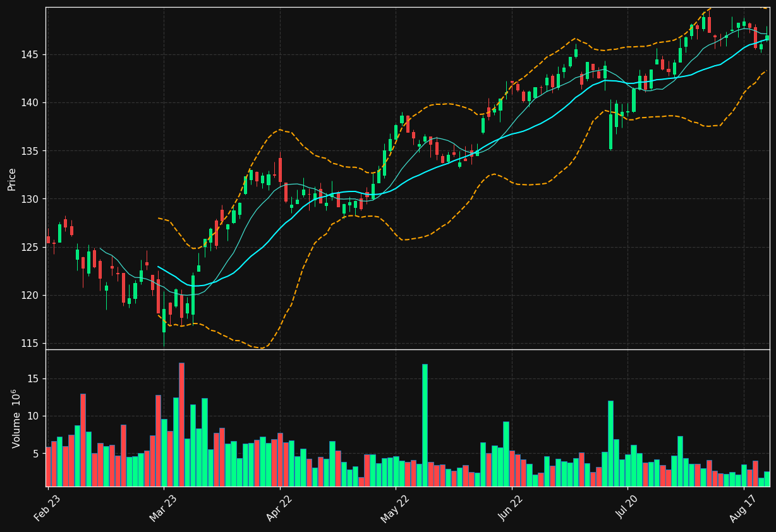The width and height of the screenshot is (776, 532).
Task: Click the tall green volume bar before Jun 22
Action: click(x=506, y=454)
